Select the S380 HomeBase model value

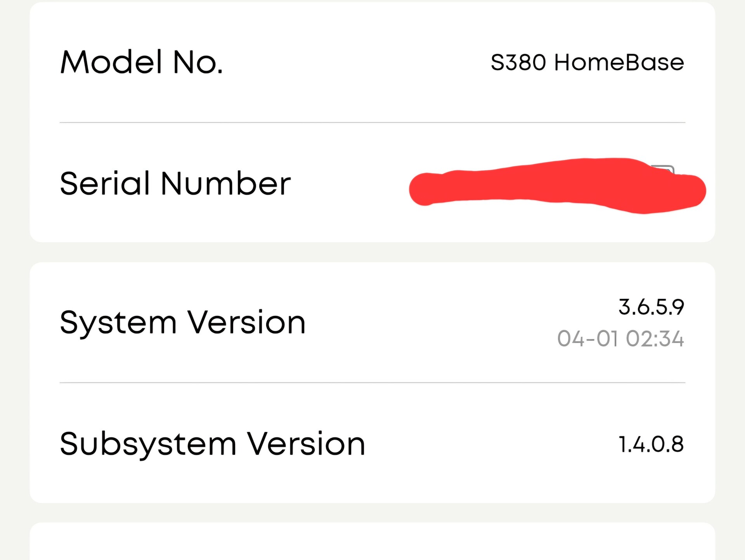click(x=587, y=62)
